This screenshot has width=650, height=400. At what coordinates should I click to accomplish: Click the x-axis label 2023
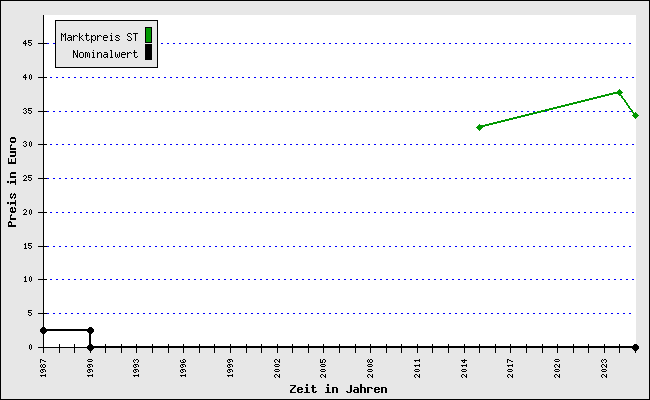tap(604, 368)
